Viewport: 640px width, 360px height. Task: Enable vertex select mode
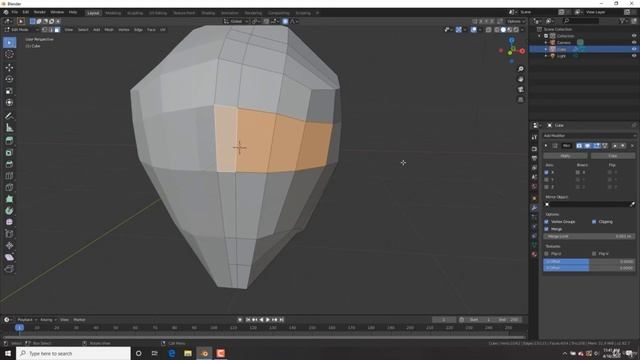44,30
